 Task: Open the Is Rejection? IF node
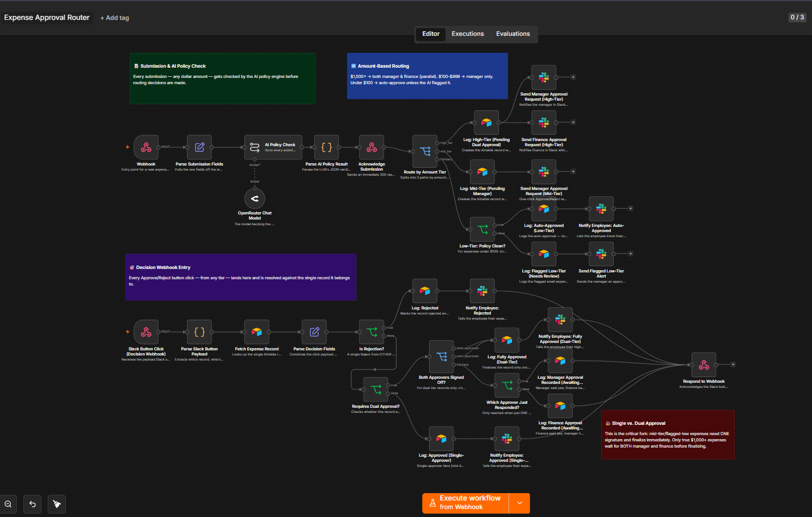(372, 332)
